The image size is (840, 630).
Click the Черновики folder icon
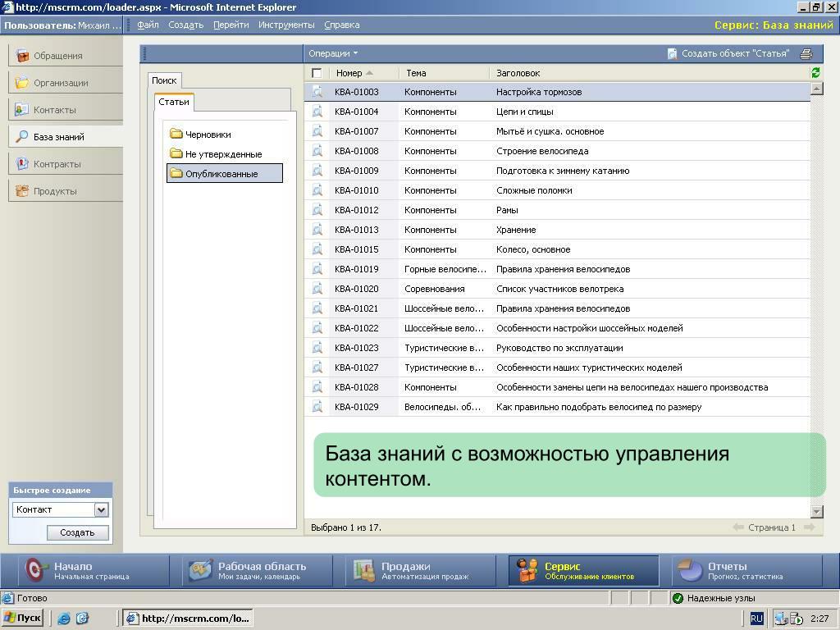(x=176, y=134)
